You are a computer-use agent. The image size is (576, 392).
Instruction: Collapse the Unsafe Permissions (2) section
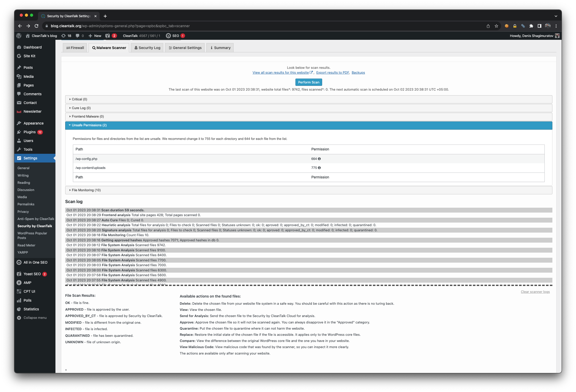(89, 125)
